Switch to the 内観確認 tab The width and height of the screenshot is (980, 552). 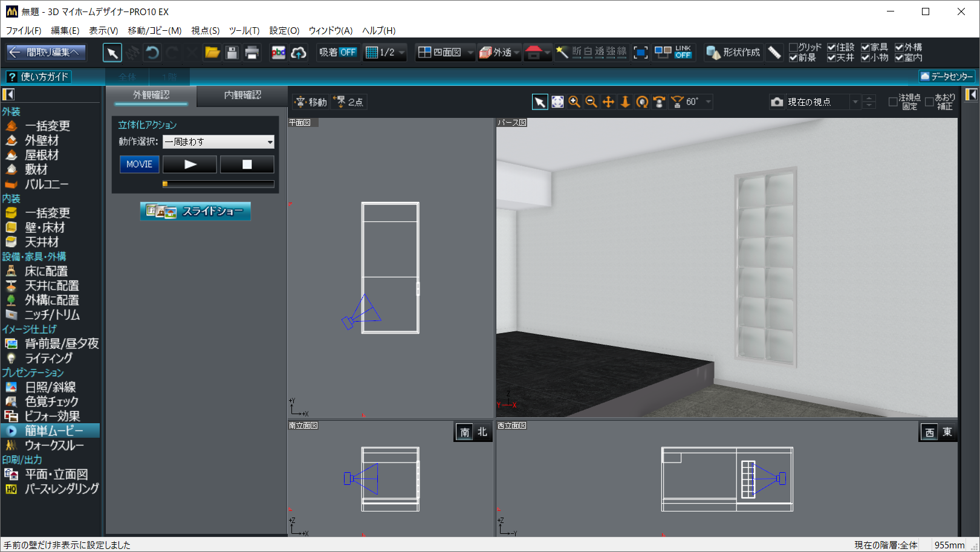(242, 95)
